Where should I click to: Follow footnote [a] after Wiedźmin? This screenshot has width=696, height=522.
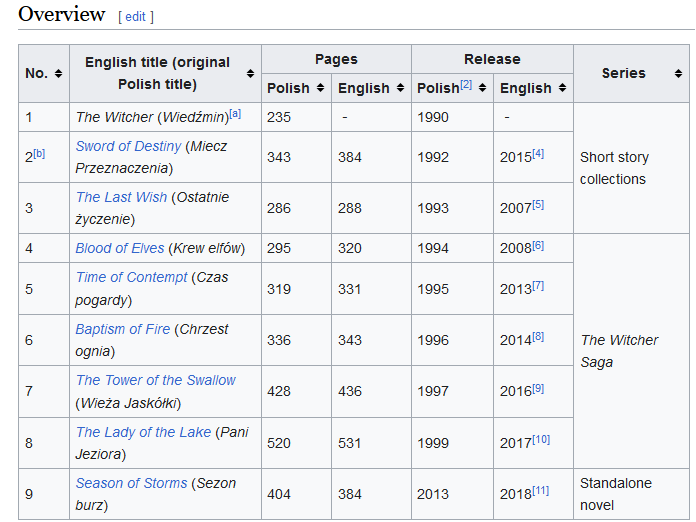[235, 114]
